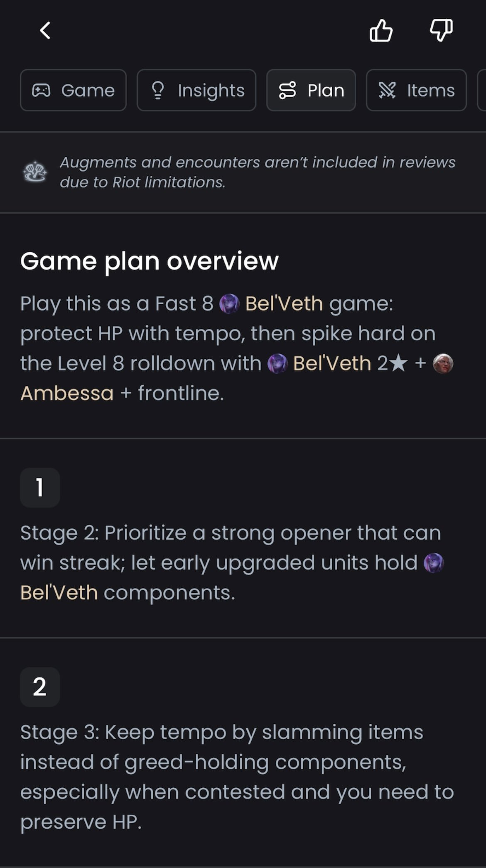This screenshot has height=868, width=486.
Task: Switch to the Game tab
Action: pyautogui.click(x=73, y=90)
